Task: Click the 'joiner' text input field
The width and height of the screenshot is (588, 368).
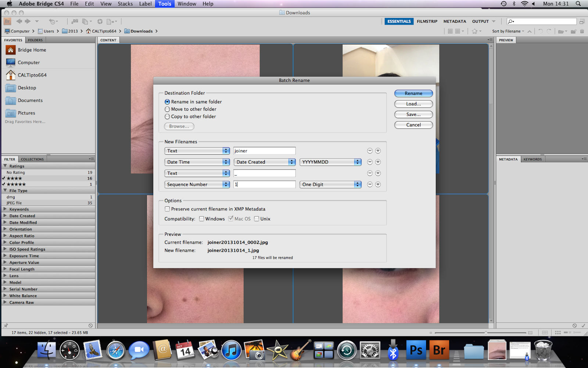Action: point(265,151)
